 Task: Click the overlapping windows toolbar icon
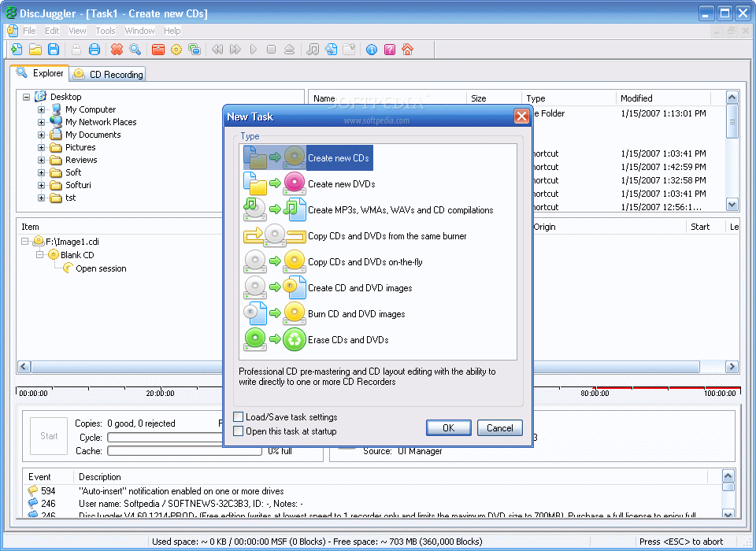pyautogui.click(x=195, y=49)
